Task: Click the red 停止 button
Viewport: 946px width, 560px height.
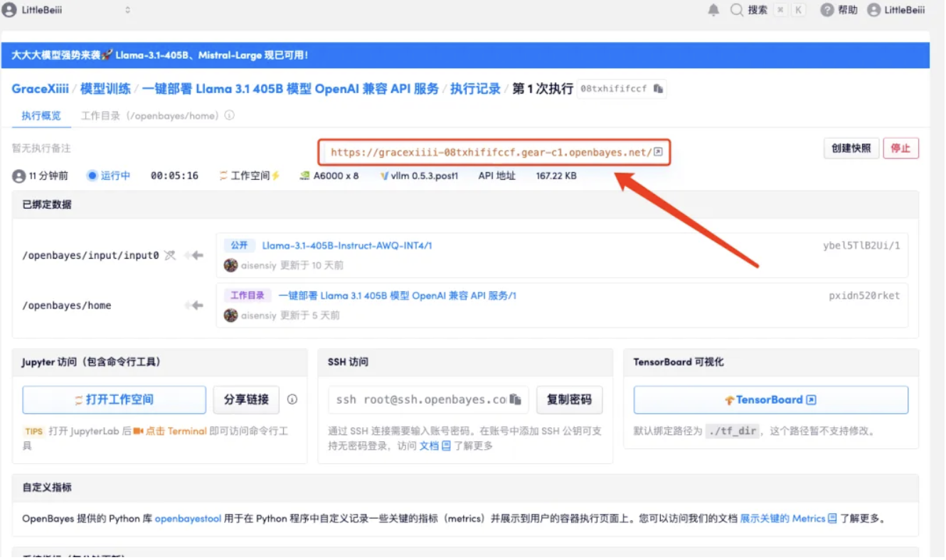Action: coord(900,148)
